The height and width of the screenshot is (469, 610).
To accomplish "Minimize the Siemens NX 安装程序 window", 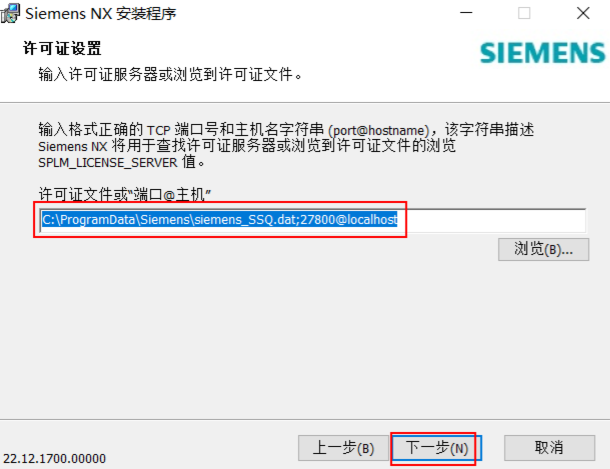I will tap(466, 13).
